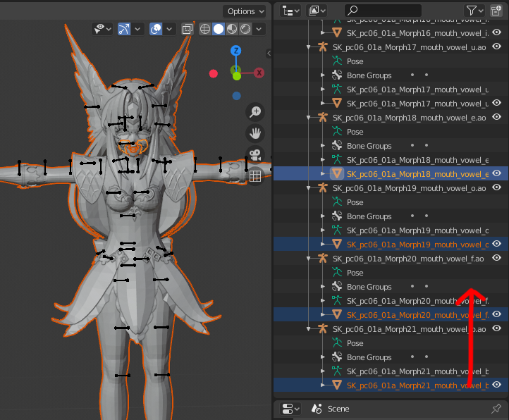The image size is (509, 420).
Task: Click the Z axis gizmo handle
Action: [x=236, y=51]
